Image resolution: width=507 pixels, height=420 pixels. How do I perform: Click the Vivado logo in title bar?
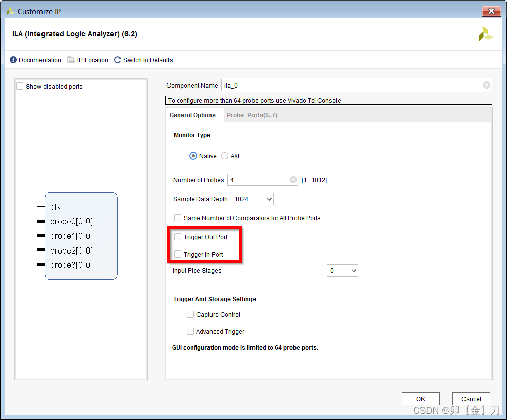pyautogui.click(x=10, y=11)
